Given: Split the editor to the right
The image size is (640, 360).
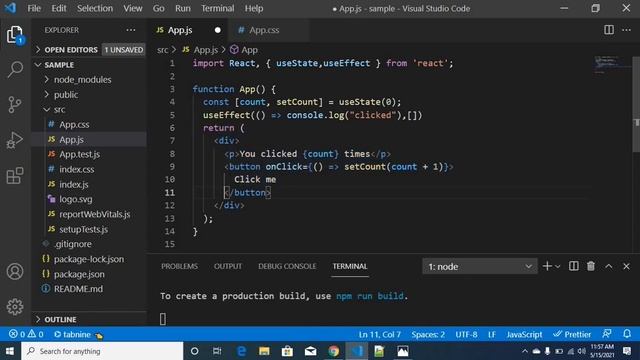Looking at the screenshot, I should pyautogui.click(x=609, y=30).
